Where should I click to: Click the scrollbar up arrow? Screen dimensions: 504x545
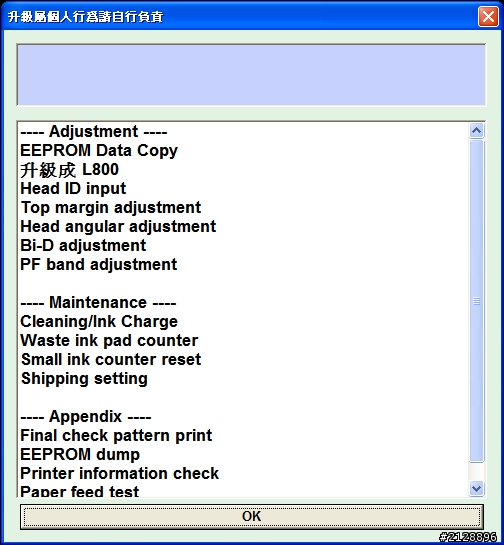click(x=476, y=131)
